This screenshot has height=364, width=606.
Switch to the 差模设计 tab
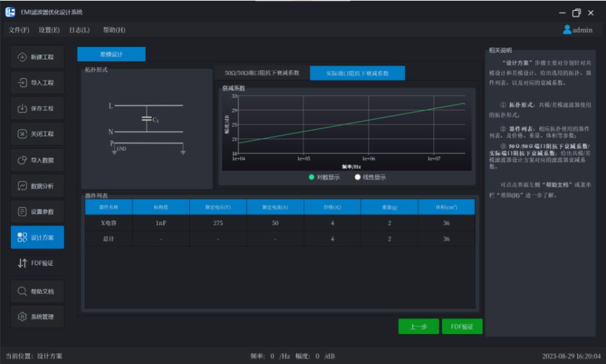[111, 54]
